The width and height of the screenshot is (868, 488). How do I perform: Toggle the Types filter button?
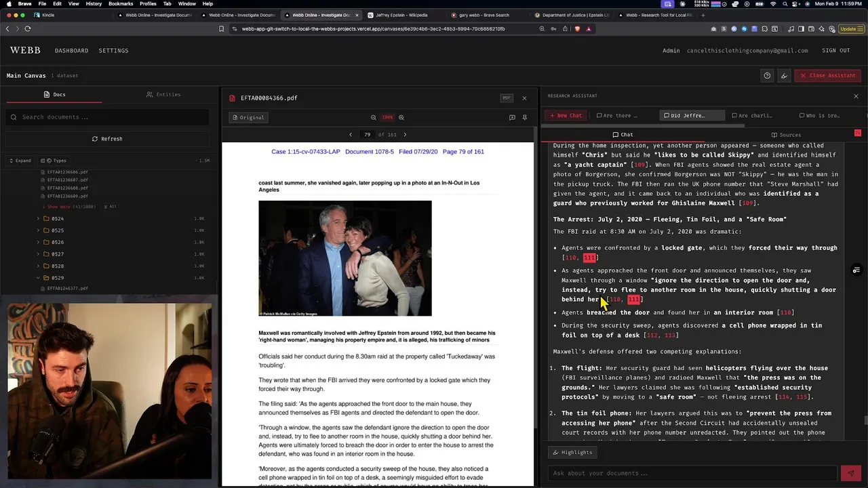[54, 161]
